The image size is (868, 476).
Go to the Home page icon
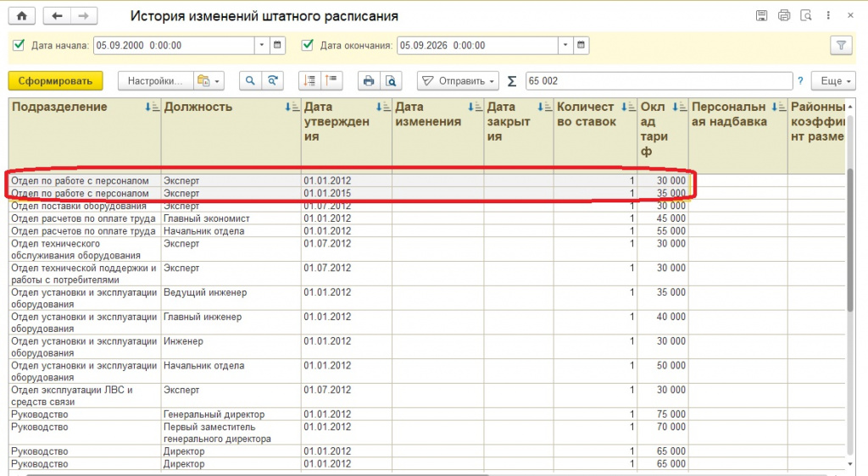click(x=22, y=16)
